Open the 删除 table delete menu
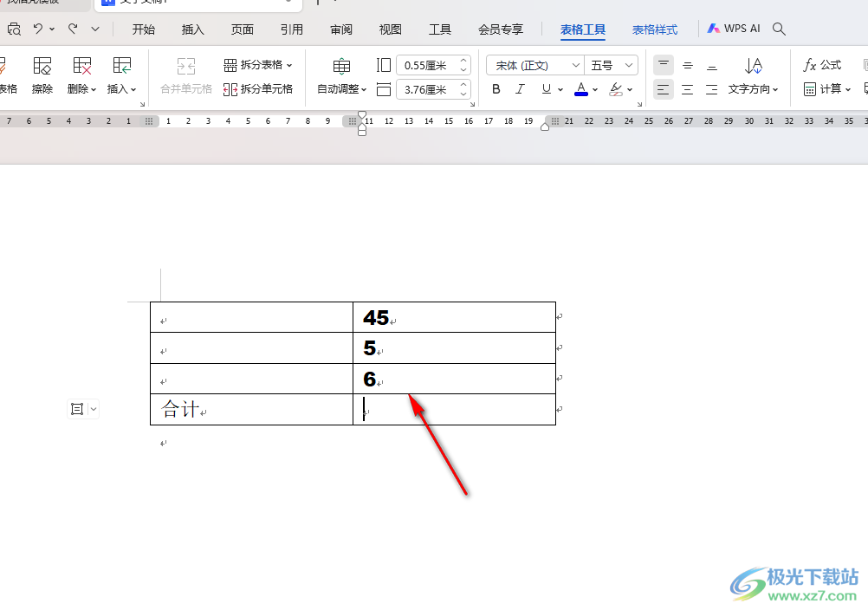 pos(82,76)
